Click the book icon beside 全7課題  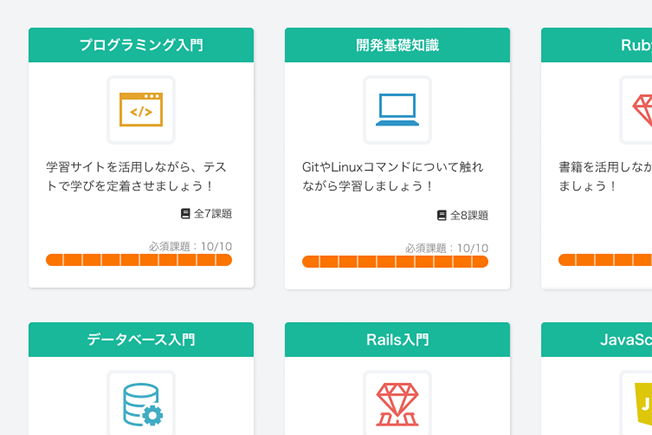[185, 213]
